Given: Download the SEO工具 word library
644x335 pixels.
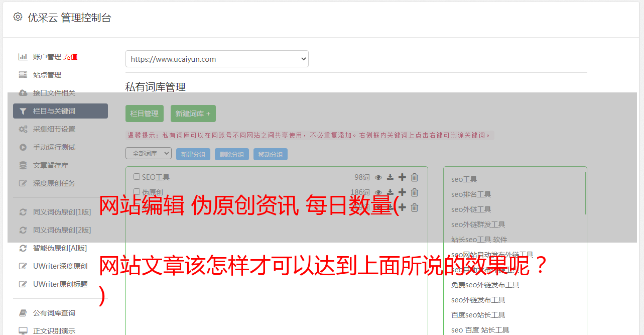Looking at the screenshot, I should click(390, 177).
